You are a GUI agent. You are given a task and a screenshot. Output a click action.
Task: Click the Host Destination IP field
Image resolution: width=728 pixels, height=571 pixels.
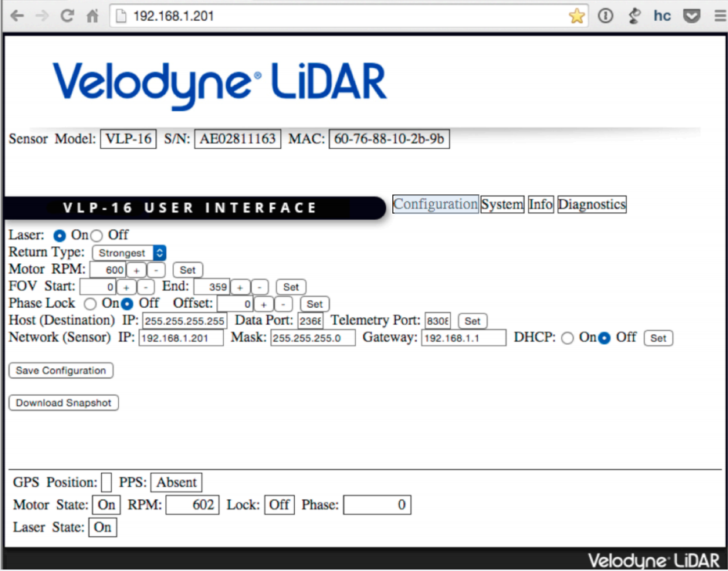[x=185, y=321]
